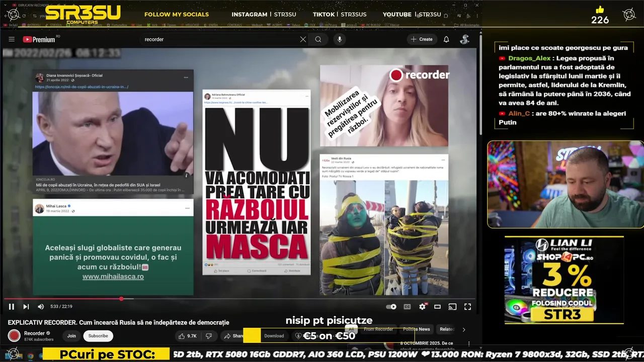
Task: Open the account avatar menu
Action: coord(464,39)
